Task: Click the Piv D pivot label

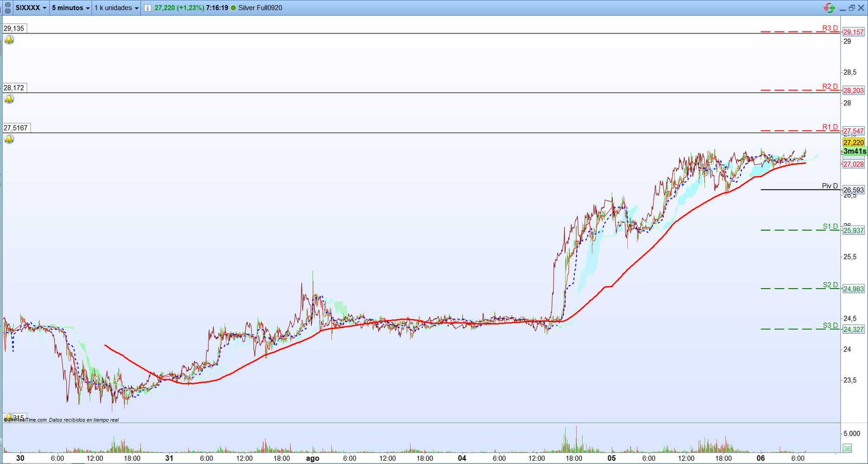Action: (x=830, y=186)
